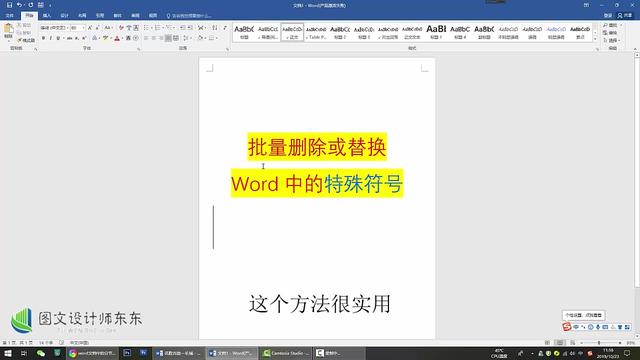Apply the large AaBl heading style
640x360 pixels.
(436, 32)
